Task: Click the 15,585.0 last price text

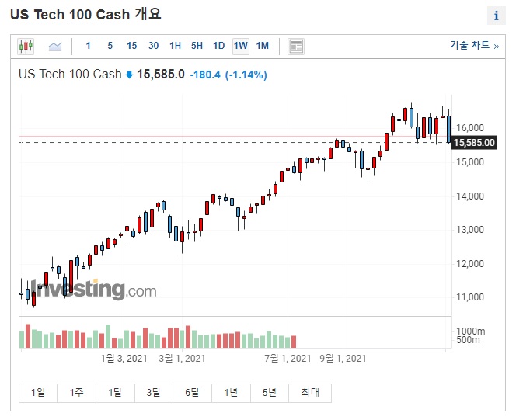Action: (161, 75)
